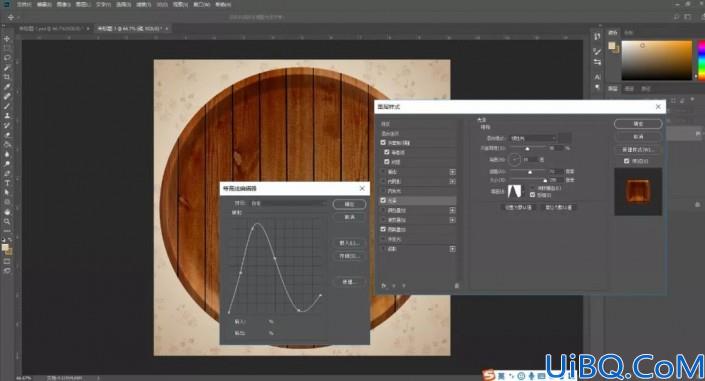Open the Satin blend mode dropdown

pyautogui.click(x=533, y=138)
